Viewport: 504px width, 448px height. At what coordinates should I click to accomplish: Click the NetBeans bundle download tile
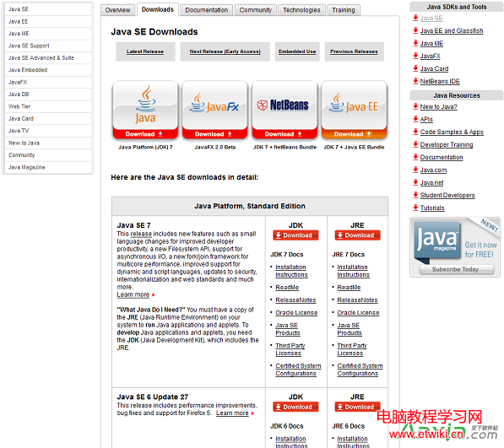click(285, 111)
